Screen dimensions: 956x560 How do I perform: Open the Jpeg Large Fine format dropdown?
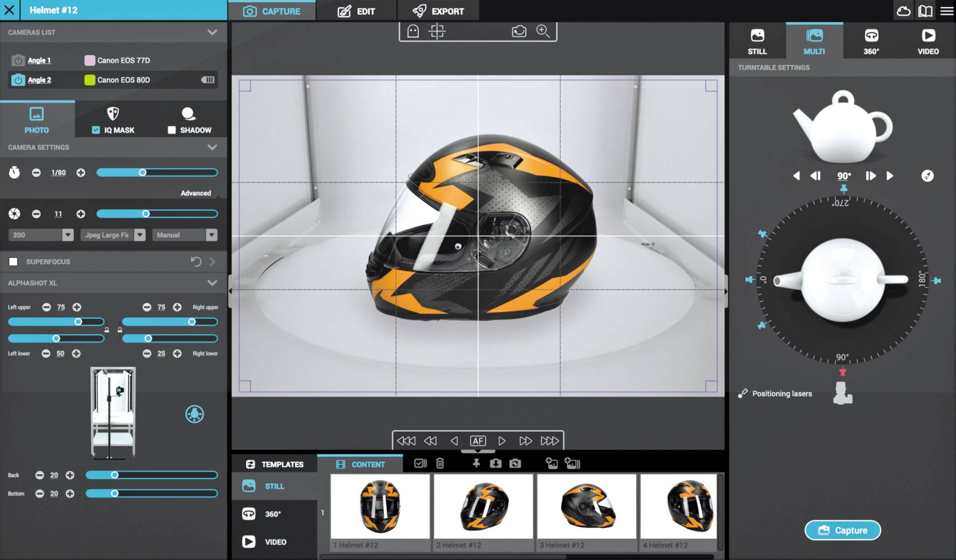pos(113,235)
